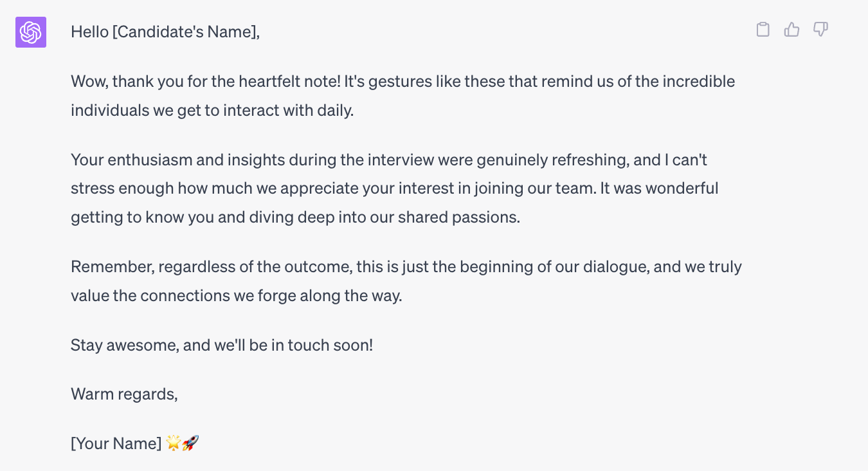Click the "Warm regards," sign-off line
Image resolution: width=868 pixels, height=471 pixels.
tap(124, 394)
